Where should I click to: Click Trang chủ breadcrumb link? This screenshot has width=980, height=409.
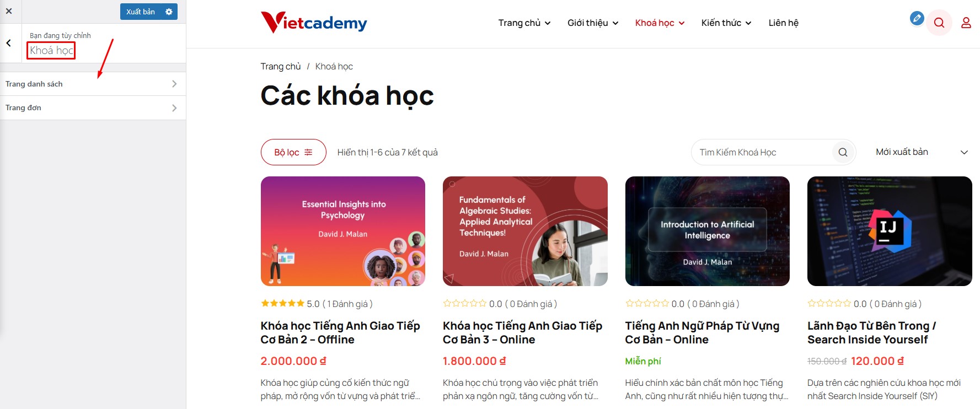(281, 66)
